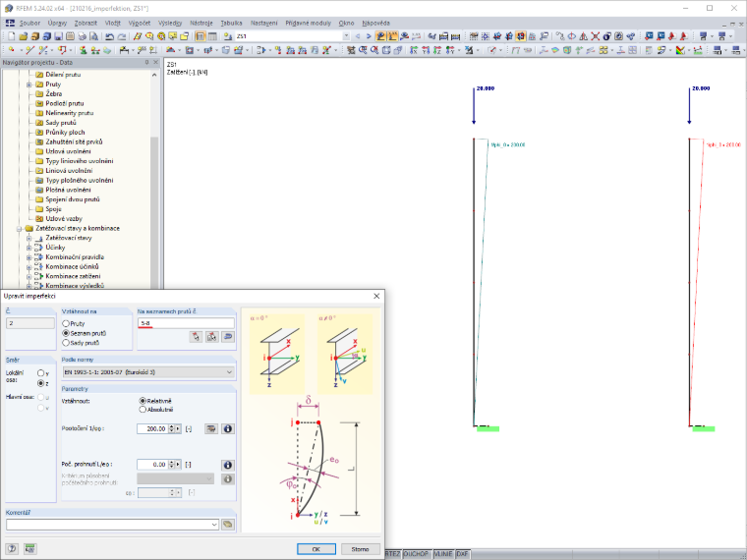This screenshot has width=747, height=560.
Task: Click the Open file folder icon
Action: [23, 36]
